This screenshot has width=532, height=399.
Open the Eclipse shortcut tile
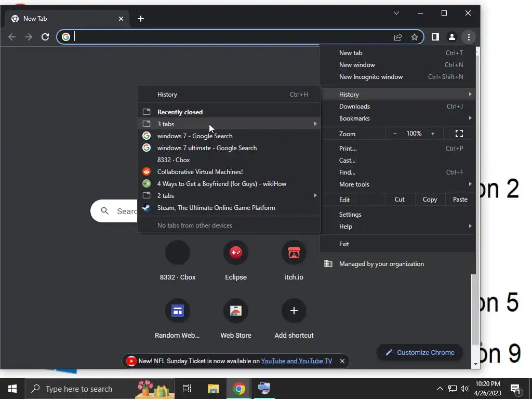[236, 261]
